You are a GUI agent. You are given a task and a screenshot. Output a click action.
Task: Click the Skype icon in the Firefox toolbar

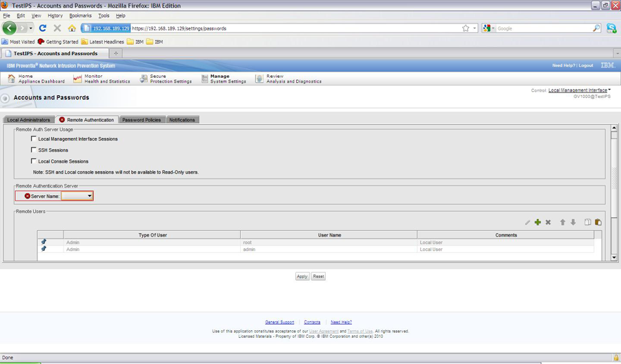[x=611, y=28]
